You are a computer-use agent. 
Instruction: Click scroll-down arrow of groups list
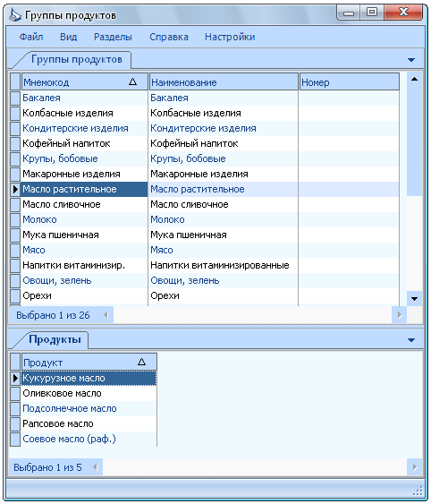pyautogui.click(x=414, y=299)
